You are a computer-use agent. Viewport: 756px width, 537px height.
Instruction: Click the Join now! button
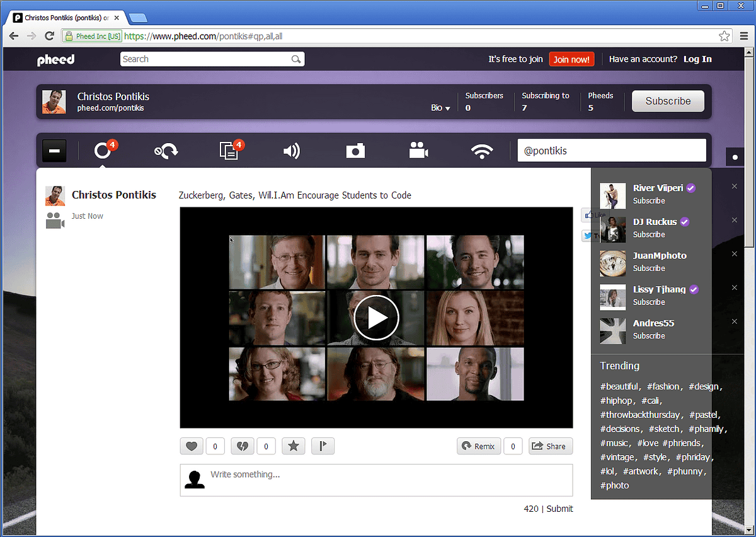click(571, 59)
